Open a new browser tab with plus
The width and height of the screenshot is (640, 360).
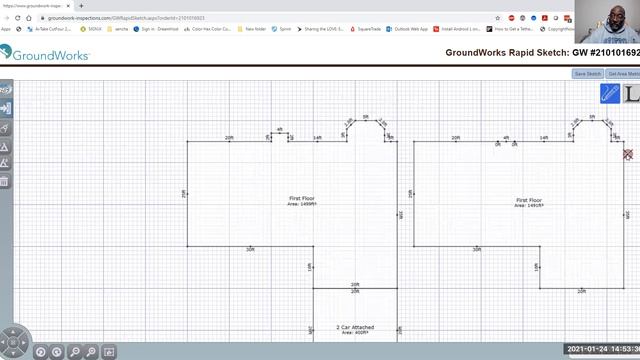pos(81,6)
